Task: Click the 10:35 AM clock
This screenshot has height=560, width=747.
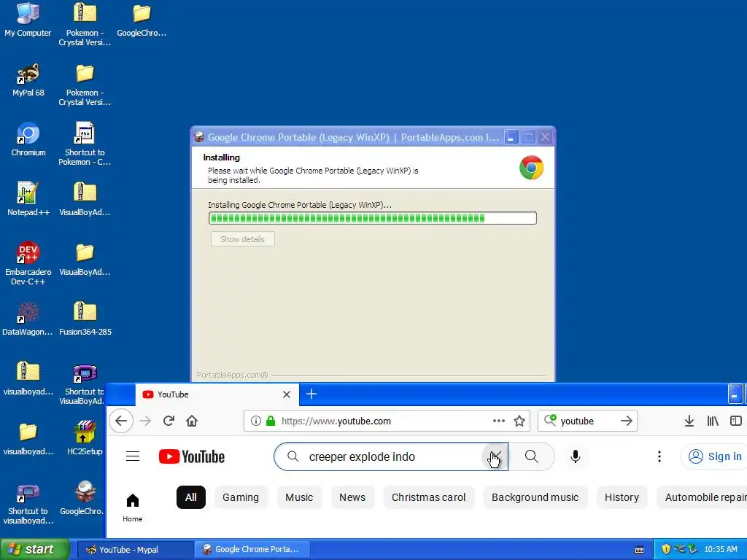Action: 721,549
